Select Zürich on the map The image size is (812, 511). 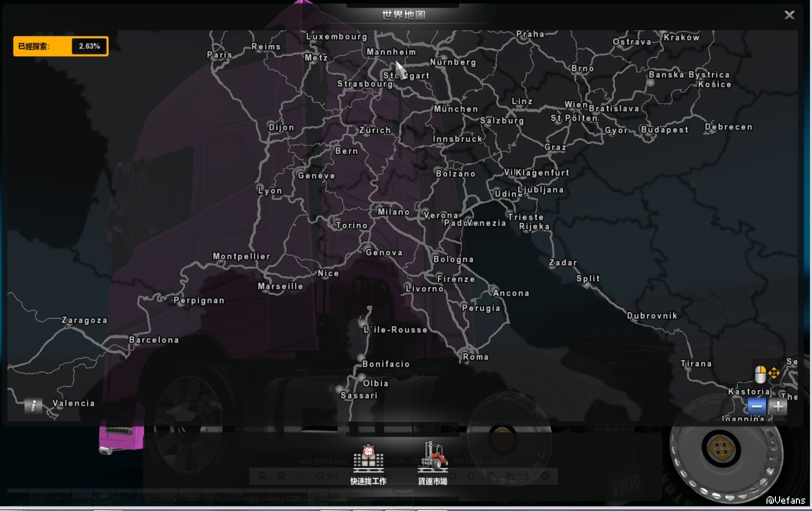(375, 130)
